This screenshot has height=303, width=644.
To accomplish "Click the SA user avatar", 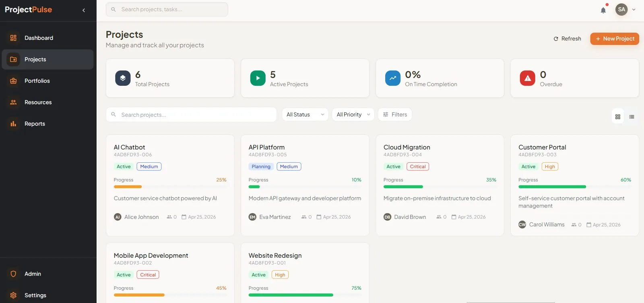I will click(x=621, y=10).
